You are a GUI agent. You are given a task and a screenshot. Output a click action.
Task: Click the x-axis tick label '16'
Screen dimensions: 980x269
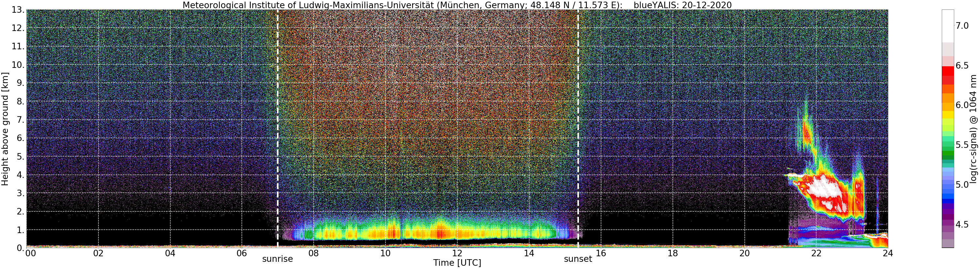coord(601,253)
